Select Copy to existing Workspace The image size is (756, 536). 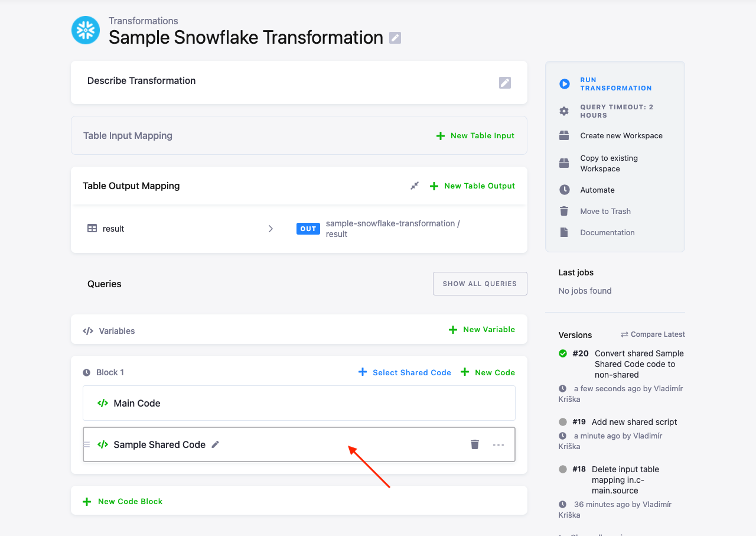[609, 163]
